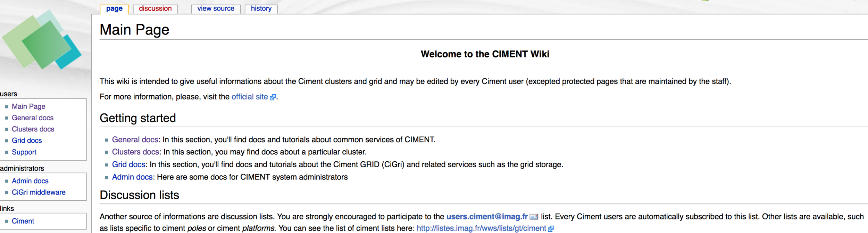Image resolution: width=868 pixels, height=233 pixels.
Task: Open CiGri middleware sidebar link
Action: [39, 192]
